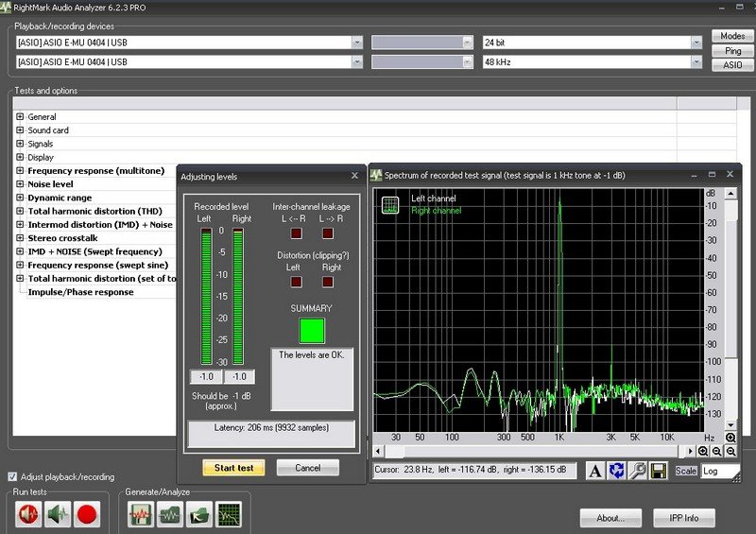The width and height of the screenshot is (756, 534).
Task: Open the analyze-from-file folder icon
Action: 199,514
